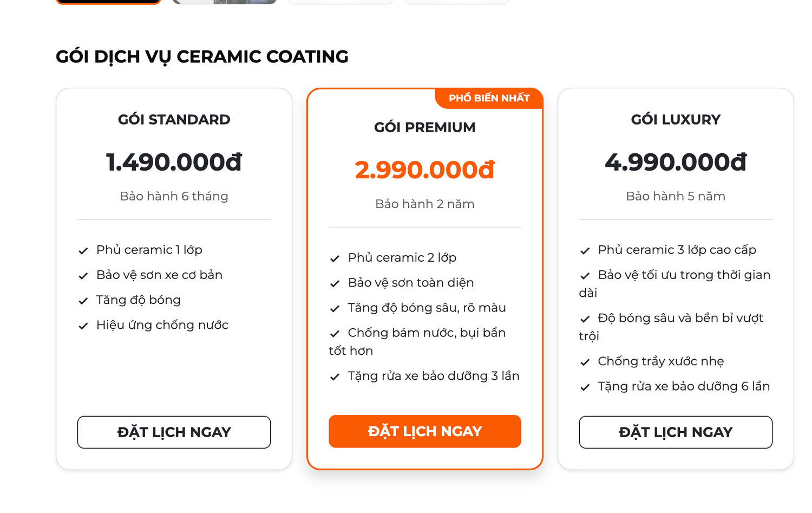Book the Premium package orange button
The height and width of the screenshot is (513, 812).
point(425,431)
